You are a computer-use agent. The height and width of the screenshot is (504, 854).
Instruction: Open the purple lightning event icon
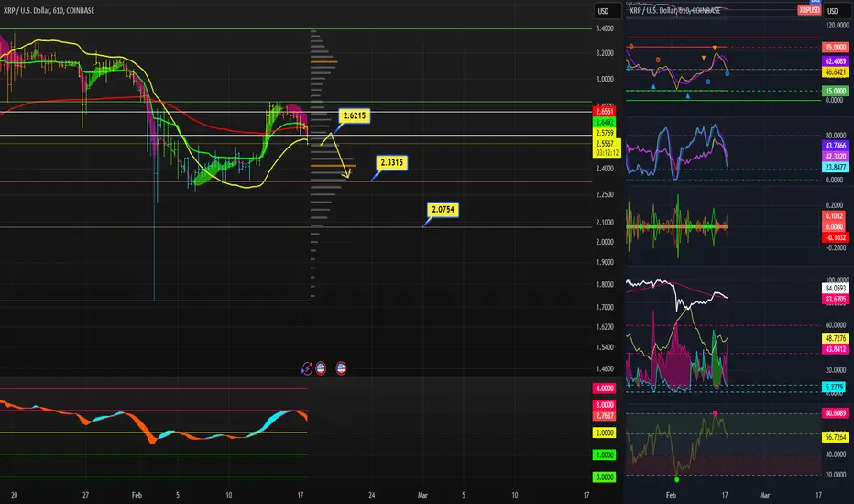tap(307, 369)
